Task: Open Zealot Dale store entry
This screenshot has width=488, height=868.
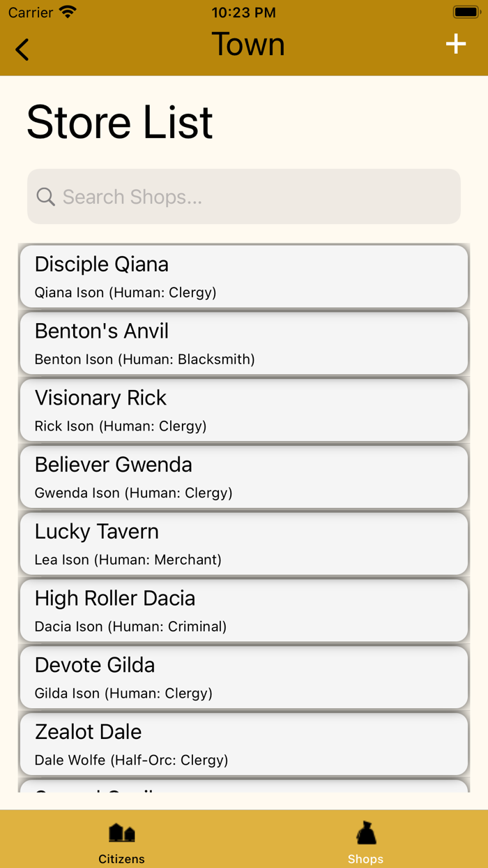Action: (x=244, y=744)
